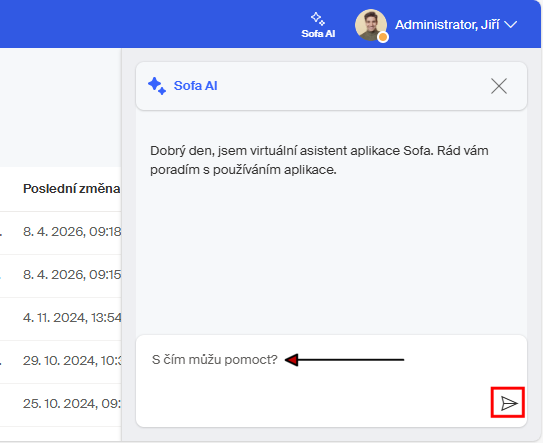
Task: Click the blue sparkle icon in the chat panel title
Action: click(157, 86)
